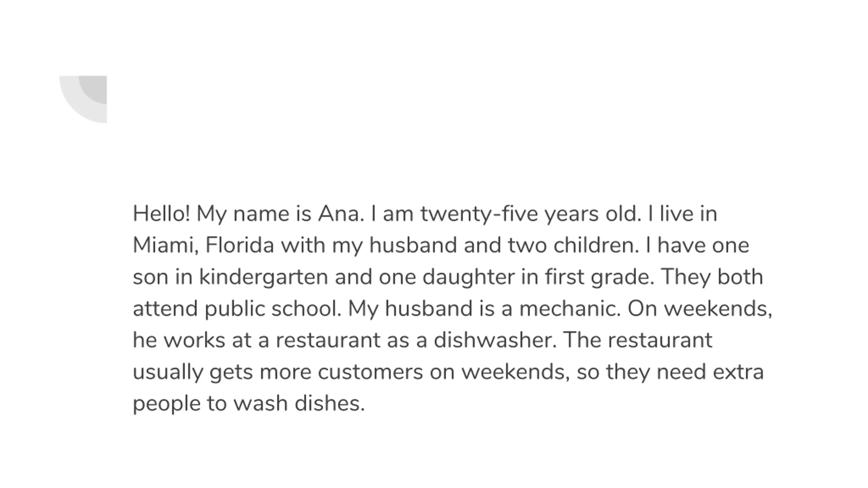Click the word "customers" in the paragraph
The height and width of the screenshot is (488, 868).
pyautogui.click(x=371, y=372)
